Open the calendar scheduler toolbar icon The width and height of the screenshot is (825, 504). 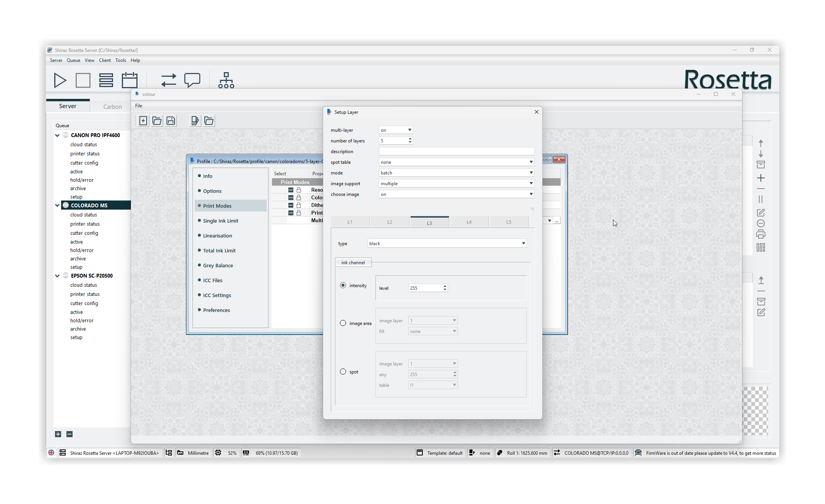(x=129, y=80)
